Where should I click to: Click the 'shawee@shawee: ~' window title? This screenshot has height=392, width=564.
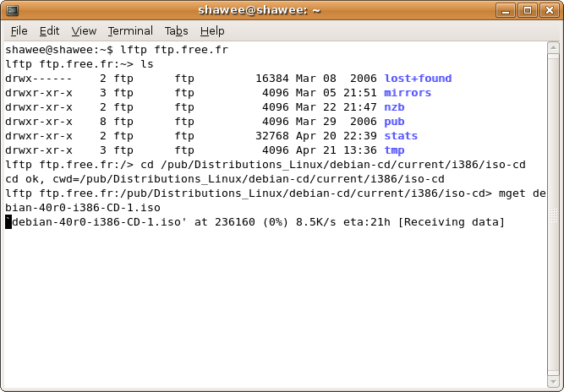tap(260, 10)
